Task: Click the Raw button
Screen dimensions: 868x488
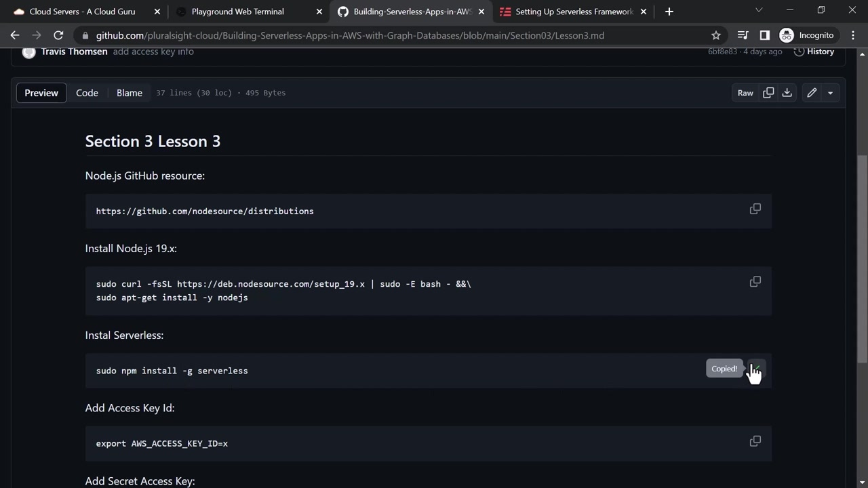Action: (745, 93)
